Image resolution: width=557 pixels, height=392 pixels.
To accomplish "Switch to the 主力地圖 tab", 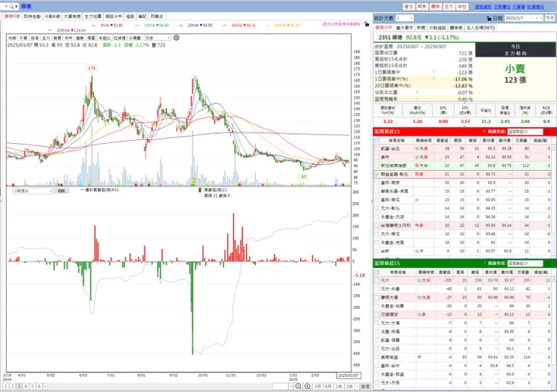I will point(93,17).
